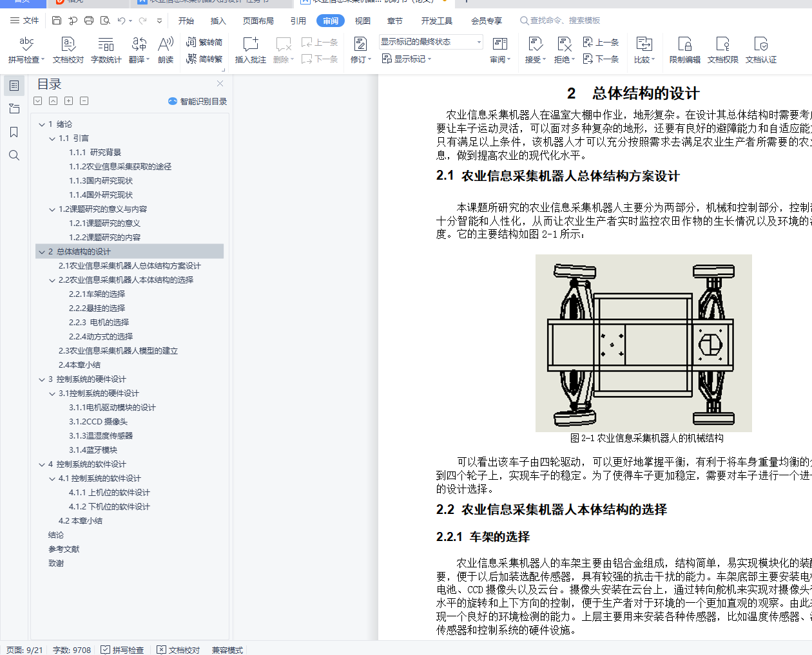Toggle 文档校对 in the status bar
812x655 pixels.
click(x=179, y=650)
